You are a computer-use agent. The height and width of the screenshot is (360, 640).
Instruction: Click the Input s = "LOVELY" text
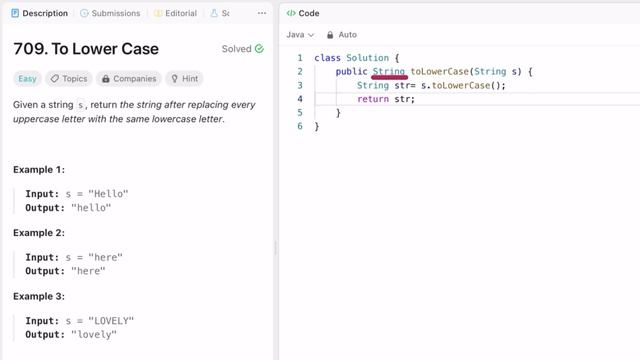tap(80, 321)
